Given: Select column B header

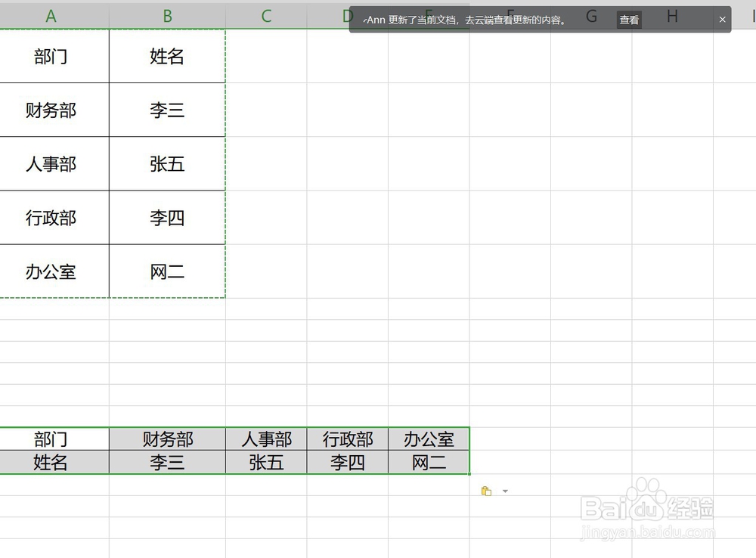Looking at the screenshot, I should 166,15.
